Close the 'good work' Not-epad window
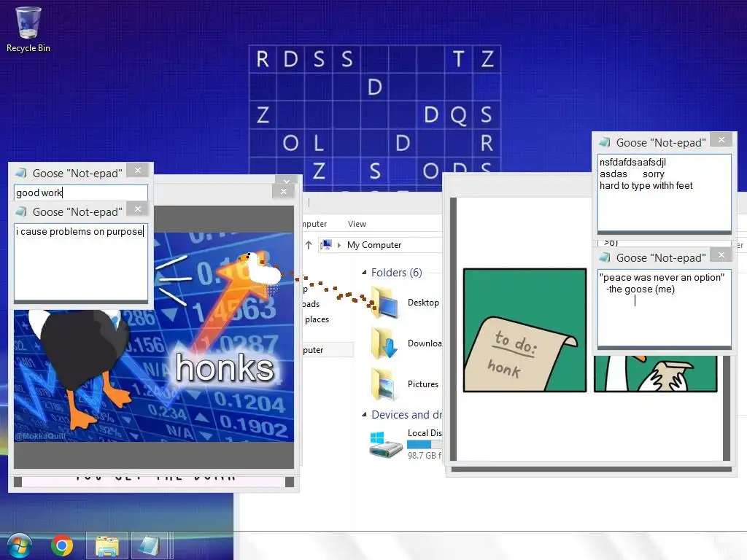 tap(138, 170)
